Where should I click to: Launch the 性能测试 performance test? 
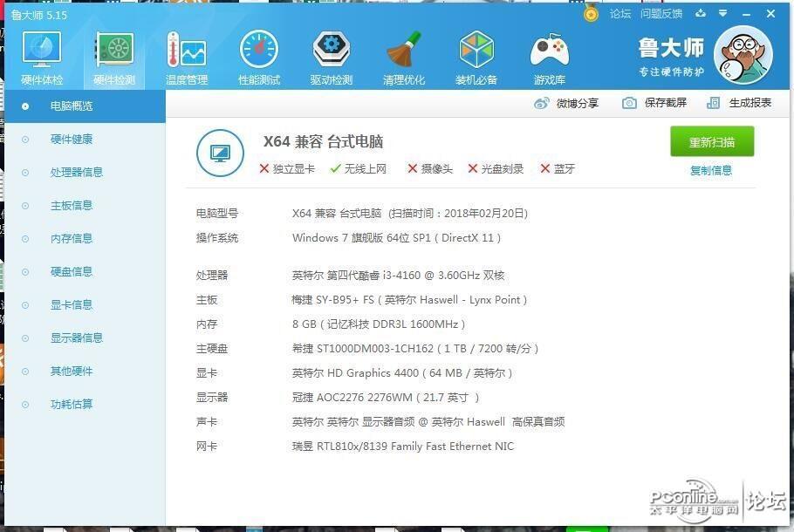coord(259,58)
